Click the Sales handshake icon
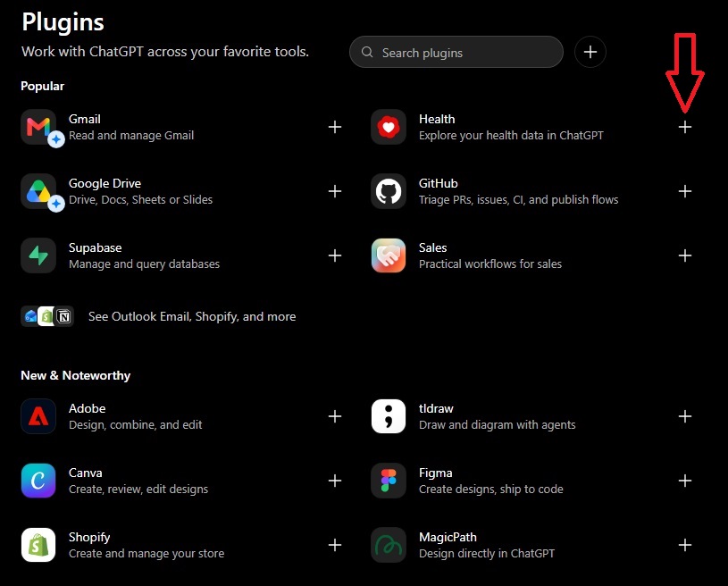 click(389, 255)
